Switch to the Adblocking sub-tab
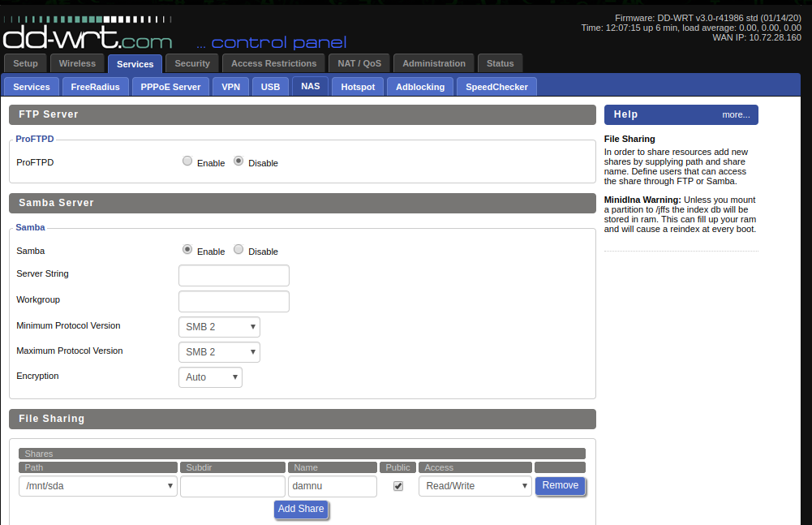Viewport: 812px width, 525px height. click(420, 87)
